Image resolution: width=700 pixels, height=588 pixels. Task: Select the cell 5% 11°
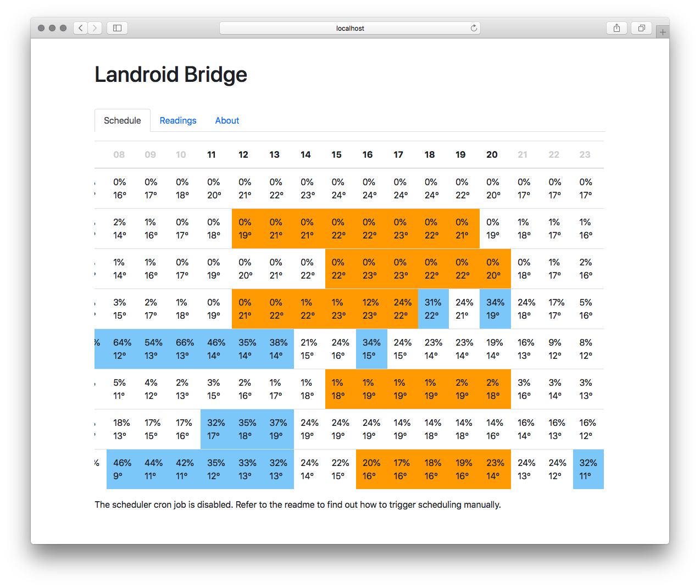122,389
